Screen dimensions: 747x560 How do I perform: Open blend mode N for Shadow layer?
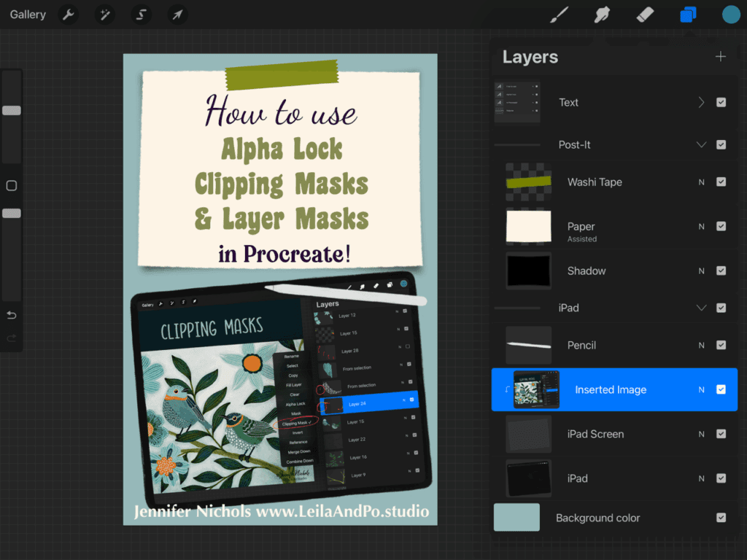[x=701, y=271]
